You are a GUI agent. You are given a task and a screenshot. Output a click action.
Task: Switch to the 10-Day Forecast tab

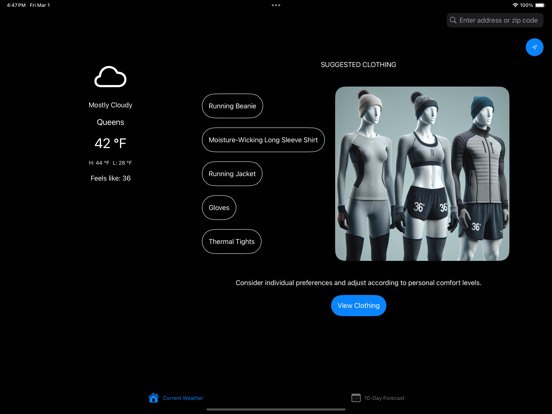tap(378, 398)
